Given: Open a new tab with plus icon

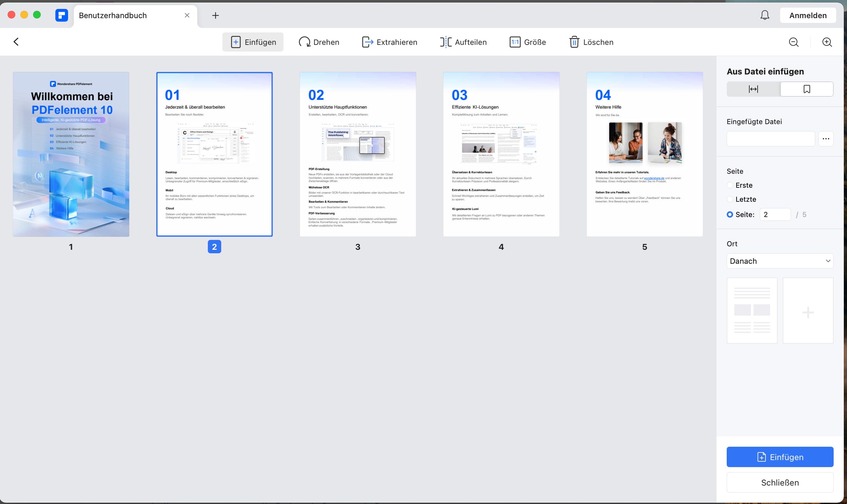Looking at the screenshot, I should pos(215,15).
